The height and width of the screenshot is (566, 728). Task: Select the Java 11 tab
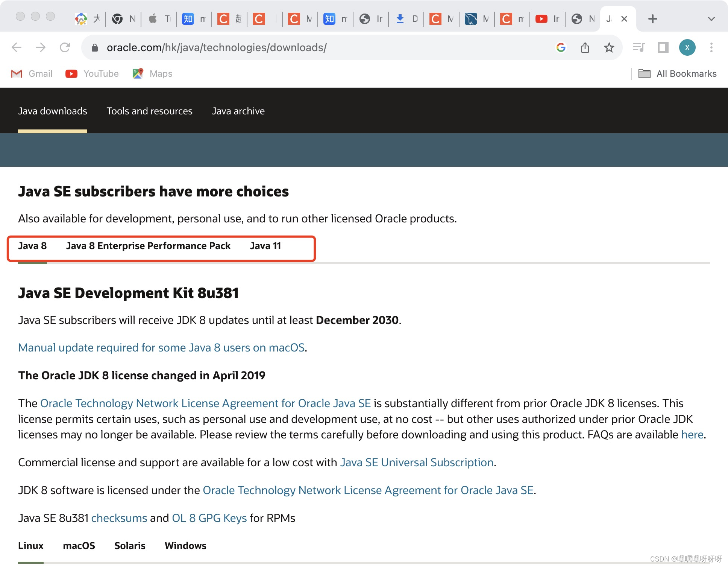point(265,246)
